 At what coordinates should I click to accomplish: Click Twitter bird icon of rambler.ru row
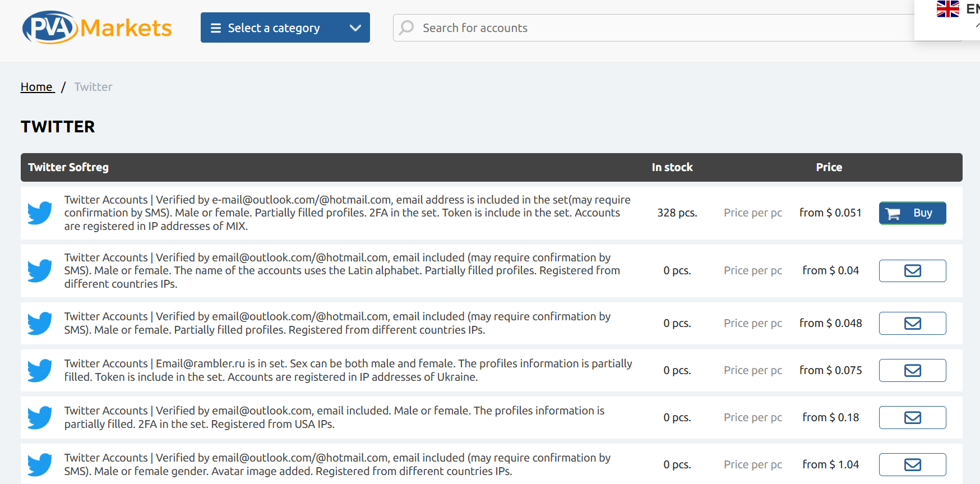coord(40,371)
